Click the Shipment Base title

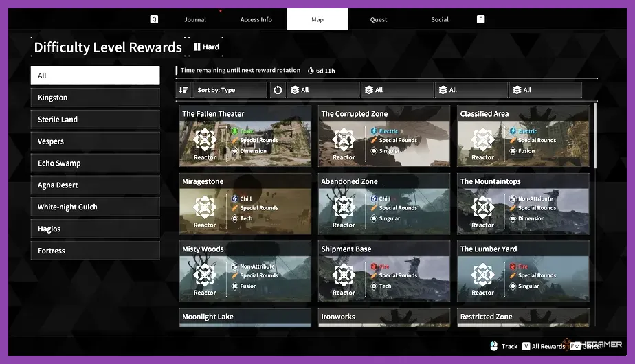(x=346, y=249)
